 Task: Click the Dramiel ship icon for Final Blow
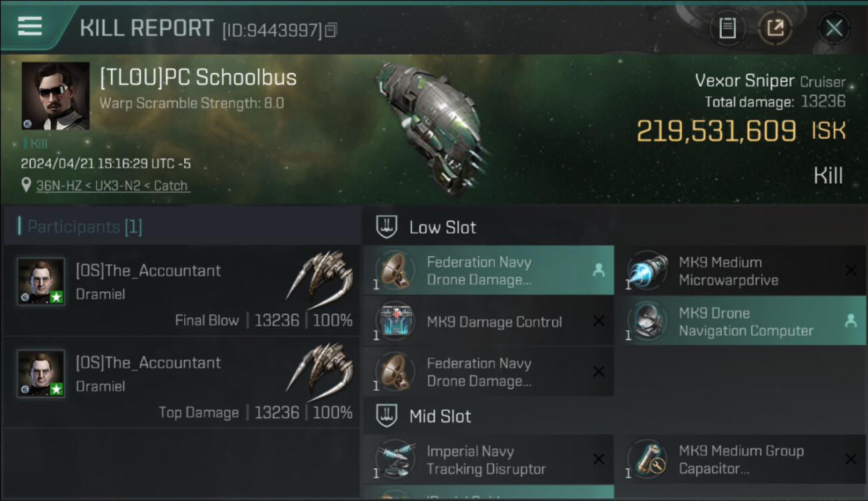pyautogui.click(x=319, y=275)
